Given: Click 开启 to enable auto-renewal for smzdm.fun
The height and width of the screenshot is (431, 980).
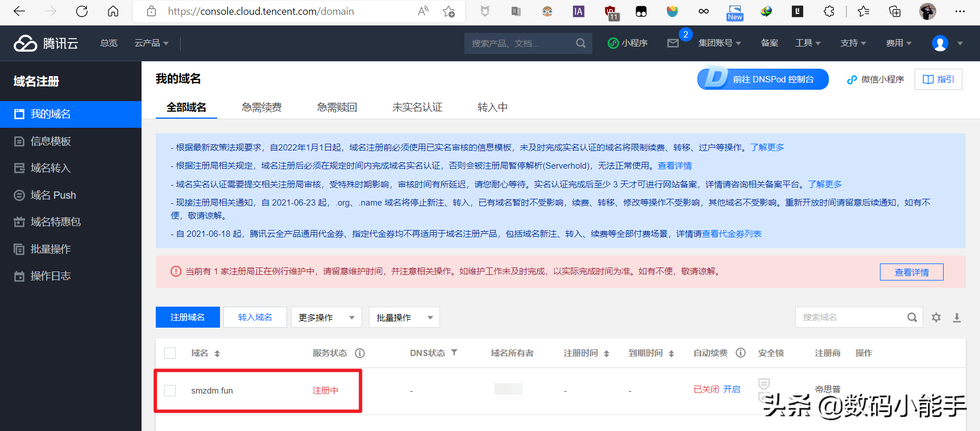Looking at the screenshot, I should coord(732,390).
